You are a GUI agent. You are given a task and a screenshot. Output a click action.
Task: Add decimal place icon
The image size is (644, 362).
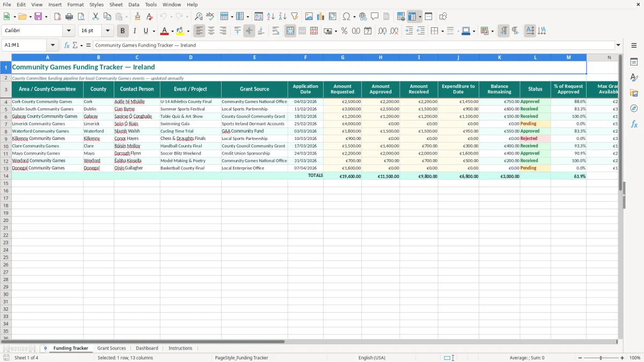[x=383, y=31]
